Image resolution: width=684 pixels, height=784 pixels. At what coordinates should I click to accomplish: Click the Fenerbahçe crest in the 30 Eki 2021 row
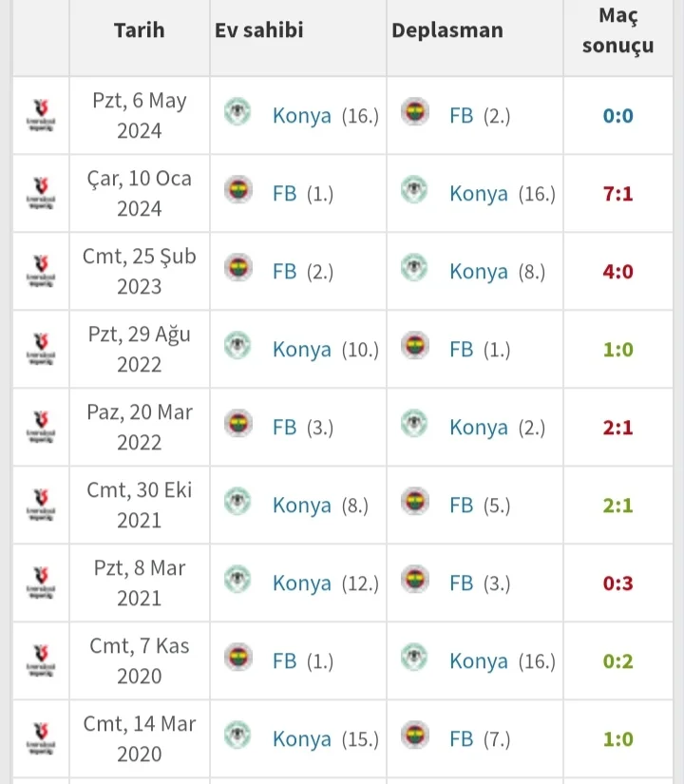pyautogui.click(x=414, y=503)
